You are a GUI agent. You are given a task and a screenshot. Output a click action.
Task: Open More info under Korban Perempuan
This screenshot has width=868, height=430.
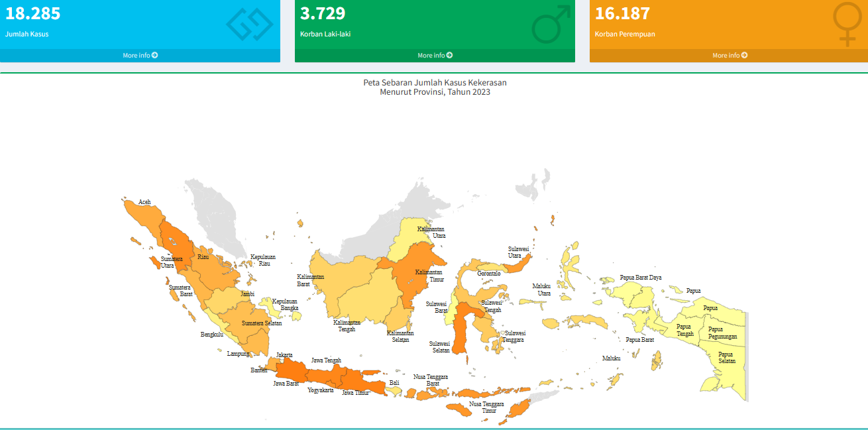pyautogui.click(x=730, y=56)
